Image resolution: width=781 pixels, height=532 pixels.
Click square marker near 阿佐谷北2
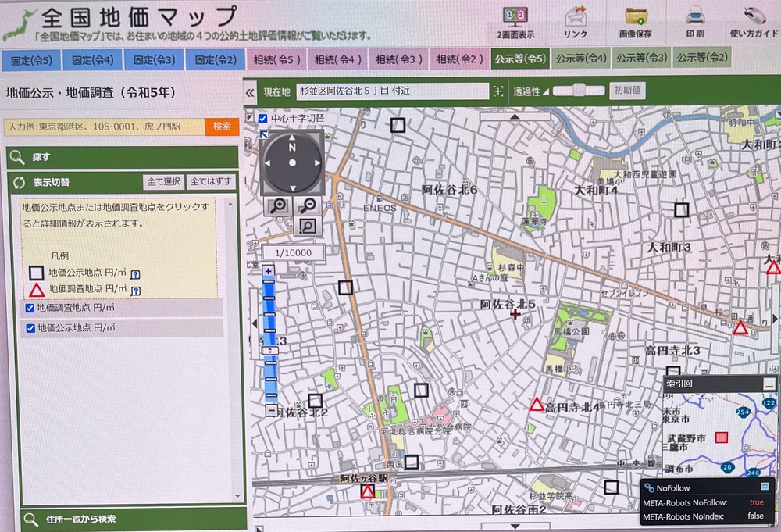(x=315, y=401)
